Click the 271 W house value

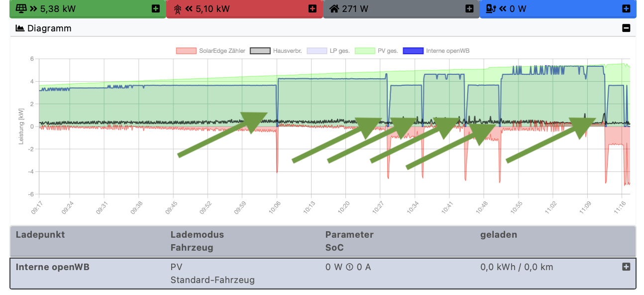pyautogui.click(x=355, y=8)
